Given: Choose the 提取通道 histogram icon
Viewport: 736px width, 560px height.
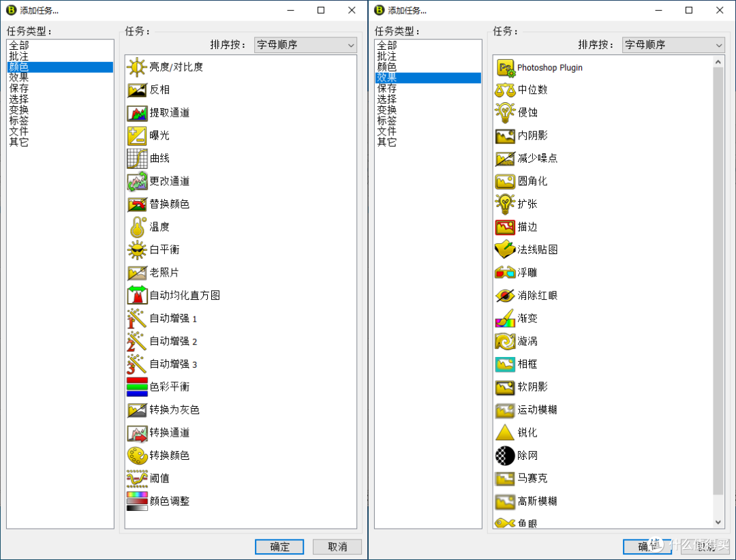Looking at the screenshot, I should click(x=136, y=112).
